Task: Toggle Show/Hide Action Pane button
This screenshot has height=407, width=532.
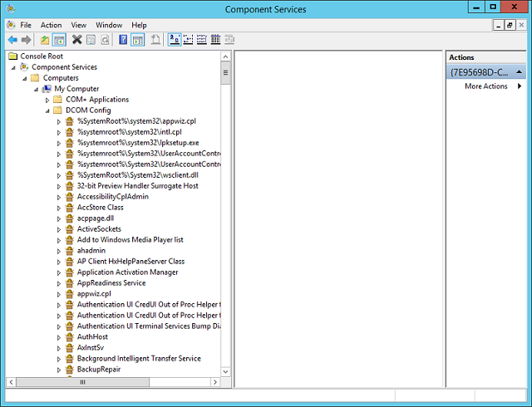Action: coord(137,39)
